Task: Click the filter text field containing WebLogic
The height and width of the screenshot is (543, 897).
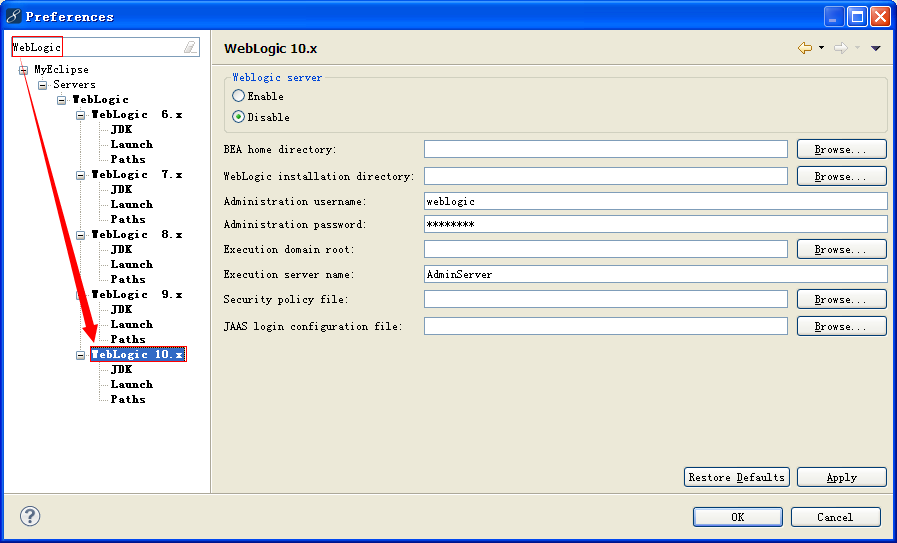Action: (106, 47)
